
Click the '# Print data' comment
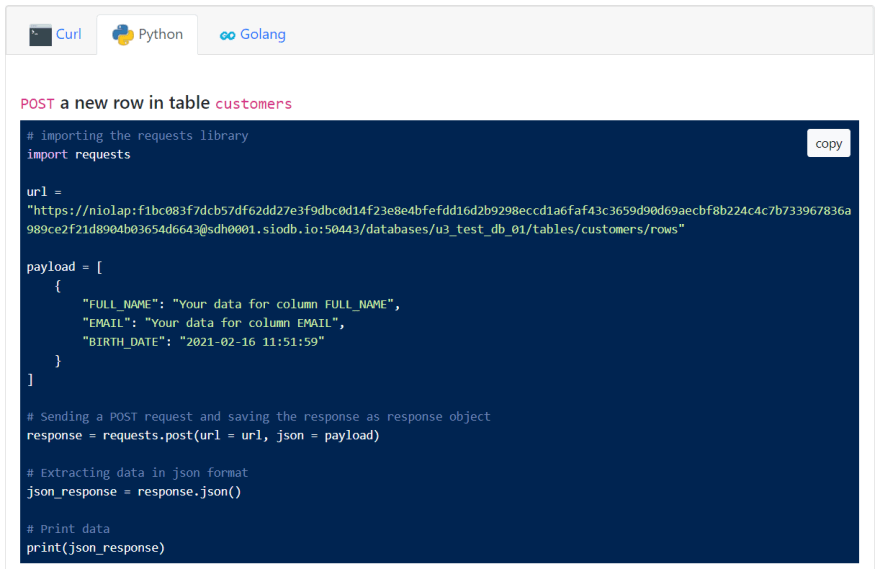68,529
